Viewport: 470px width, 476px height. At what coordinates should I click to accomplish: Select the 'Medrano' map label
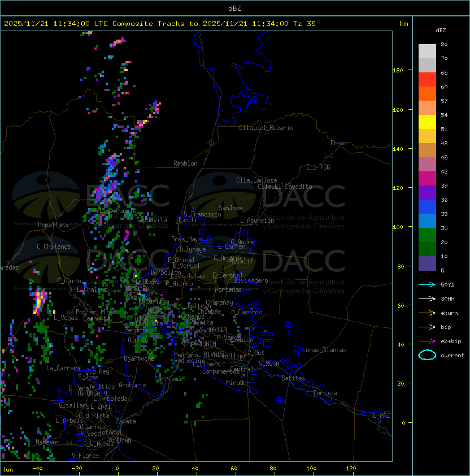pos(186,355)
